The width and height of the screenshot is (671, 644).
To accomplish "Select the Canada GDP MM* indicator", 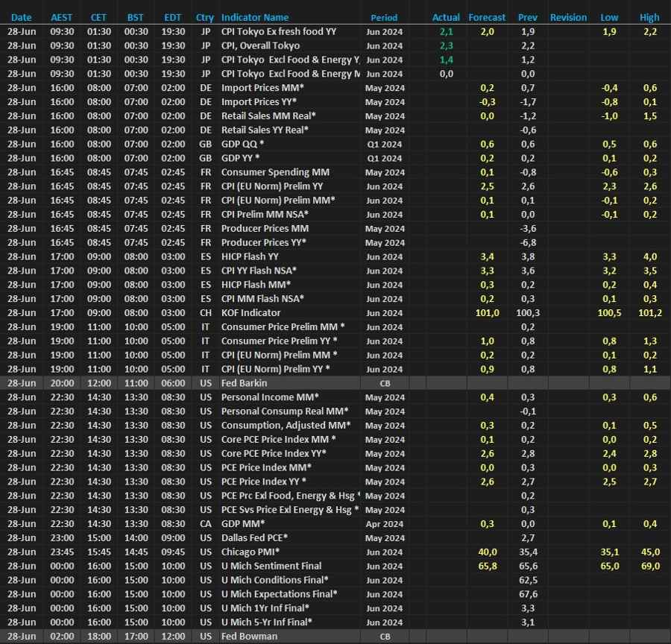I will pos(243,524).
